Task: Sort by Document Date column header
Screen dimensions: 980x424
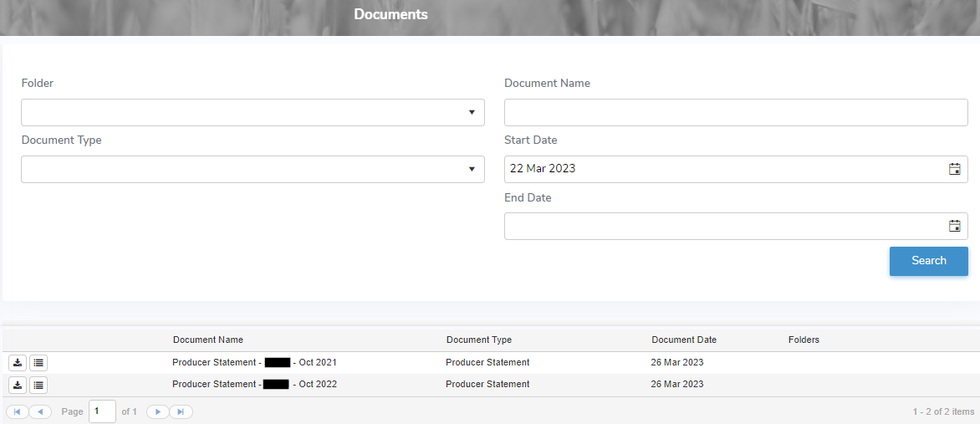Action: (x=684, y=340)
